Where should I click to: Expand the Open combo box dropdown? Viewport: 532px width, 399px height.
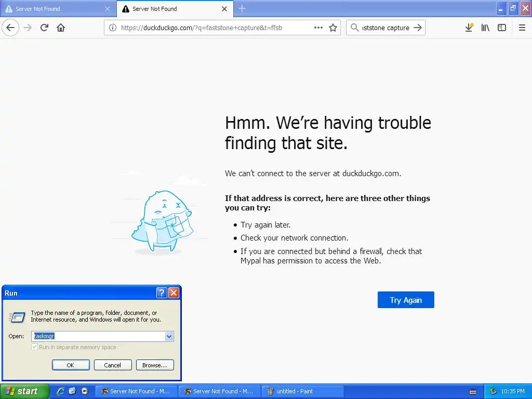(x=169, y=336)
